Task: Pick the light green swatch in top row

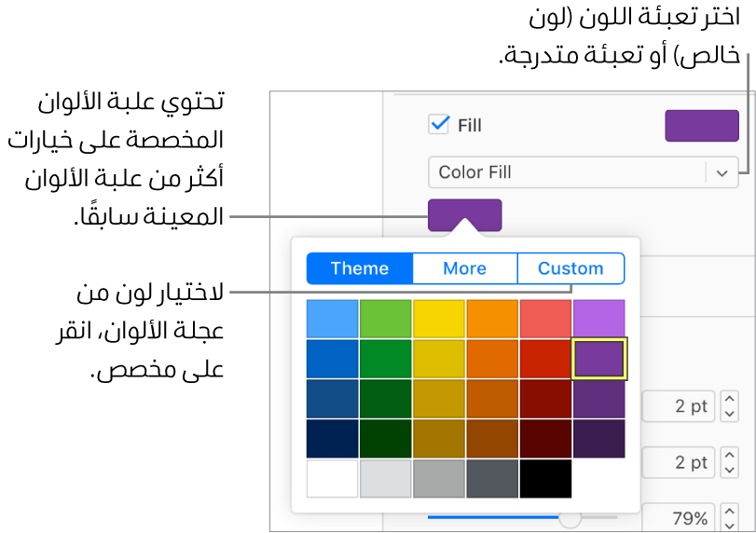Action: point(386,319)
